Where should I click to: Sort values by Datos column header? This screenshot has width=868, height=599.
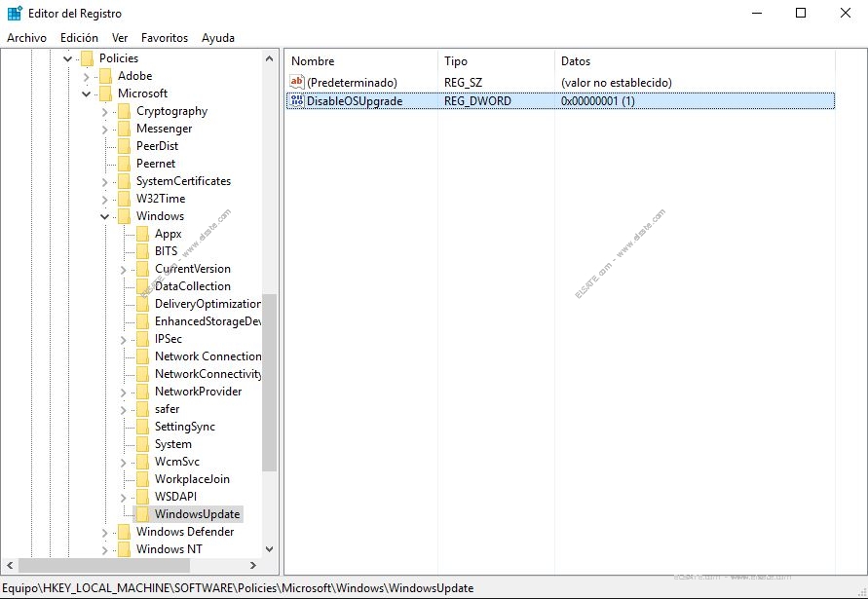click(x=695, y=61)
